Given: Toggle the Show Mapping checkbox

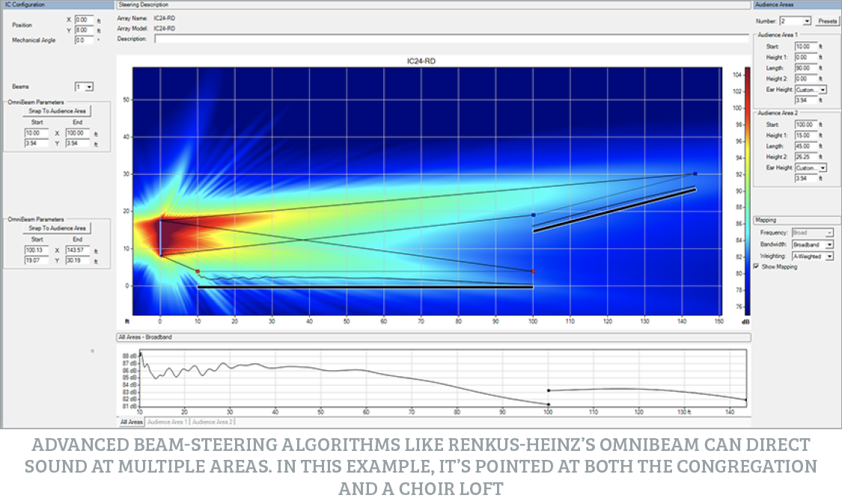Looking at the screenshot, I should click(x=757, y=266).
